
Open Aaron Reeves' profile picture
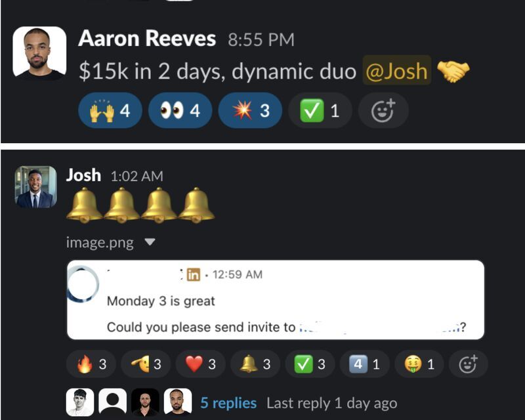[x=39, y=52]
